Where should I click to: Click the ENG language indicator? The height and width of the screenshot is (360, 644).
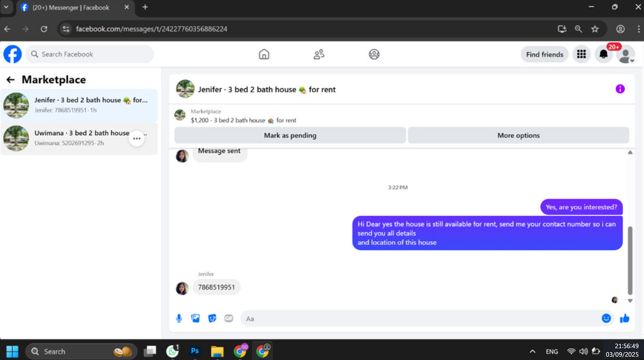(552, 352)
